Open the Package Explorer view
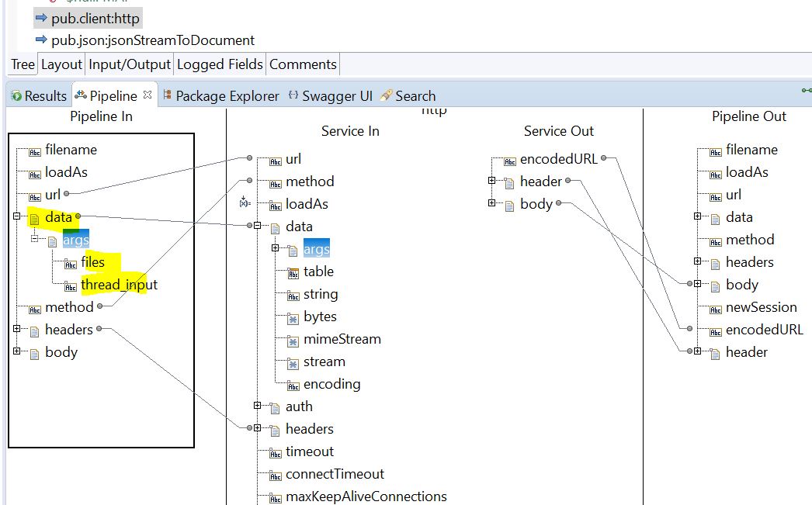The width and height of the screenshot is (812, 505). (167, 96)
